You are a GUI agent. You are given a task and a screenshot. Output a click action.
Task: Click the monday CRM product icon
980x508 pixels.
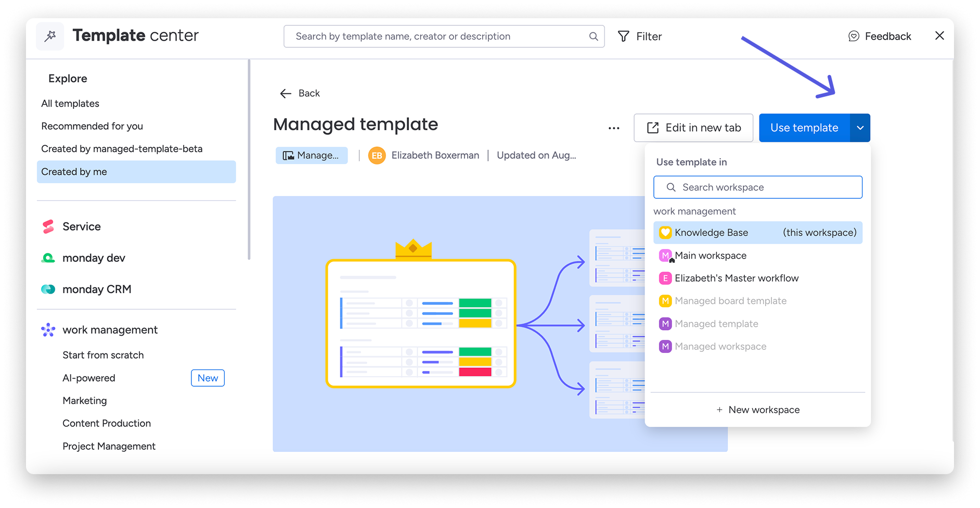pyautogui.click(x=48, y=289)
